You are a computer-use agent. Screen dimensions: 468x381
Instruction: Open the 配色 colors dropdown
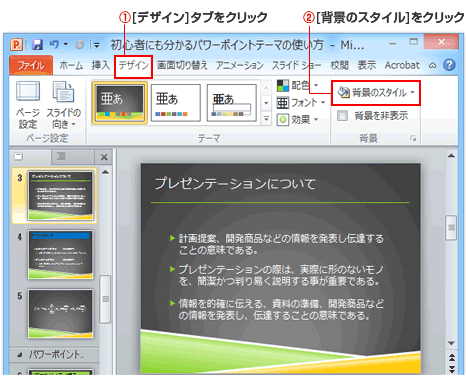[x=298, y=86]
